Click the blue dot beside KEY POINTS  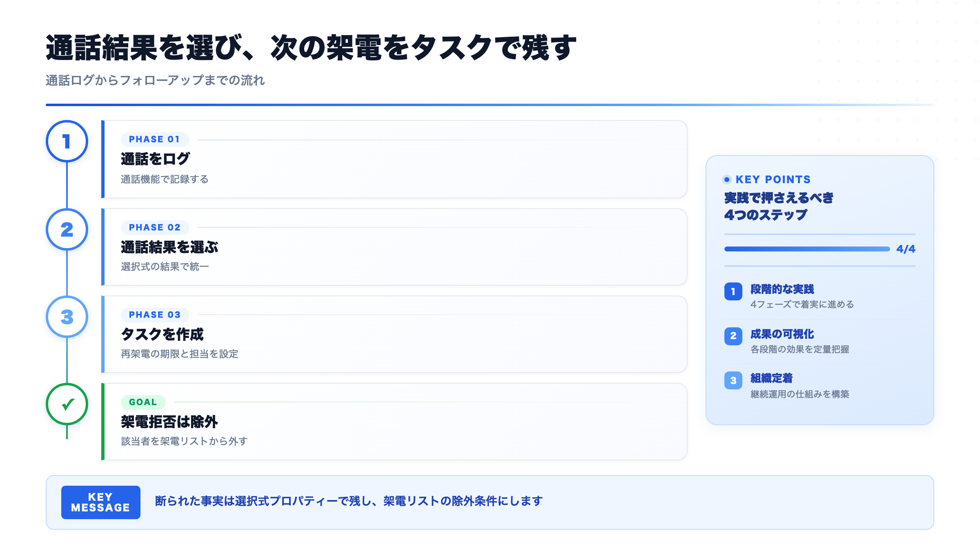coord(727,180)
